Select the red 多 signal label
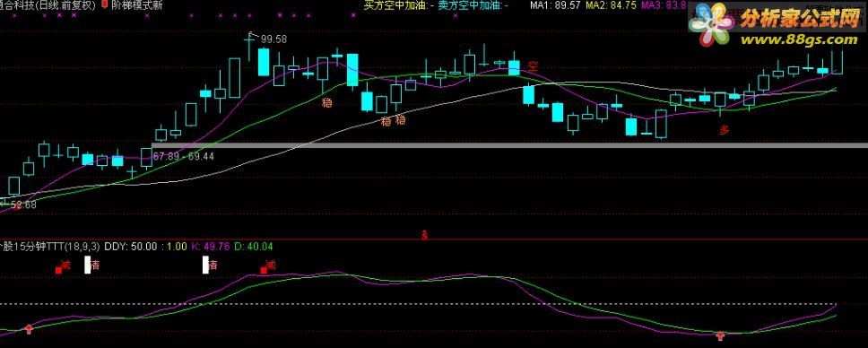Screen dimensions: 868x348 [x=725, y=130]
